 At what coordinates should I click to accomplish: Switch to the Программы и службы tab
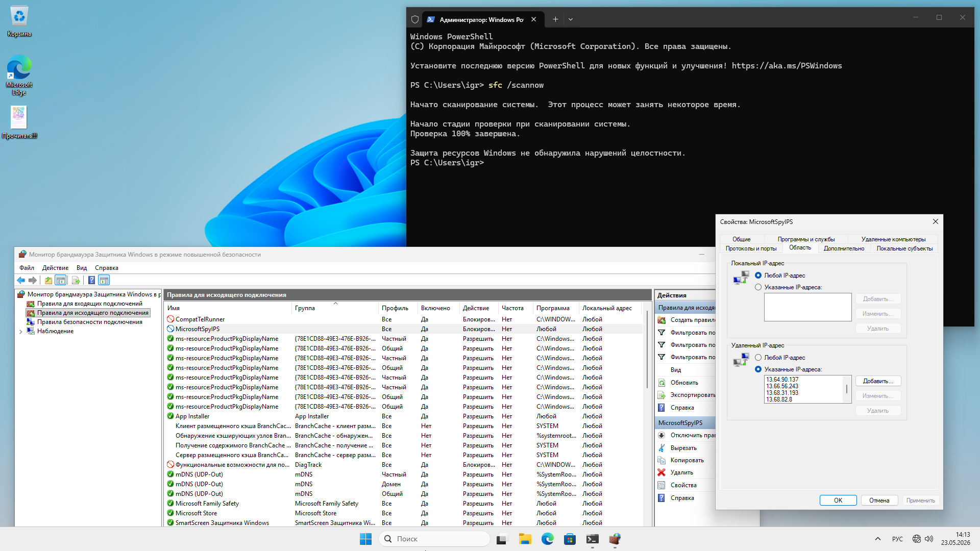(806, 239)
